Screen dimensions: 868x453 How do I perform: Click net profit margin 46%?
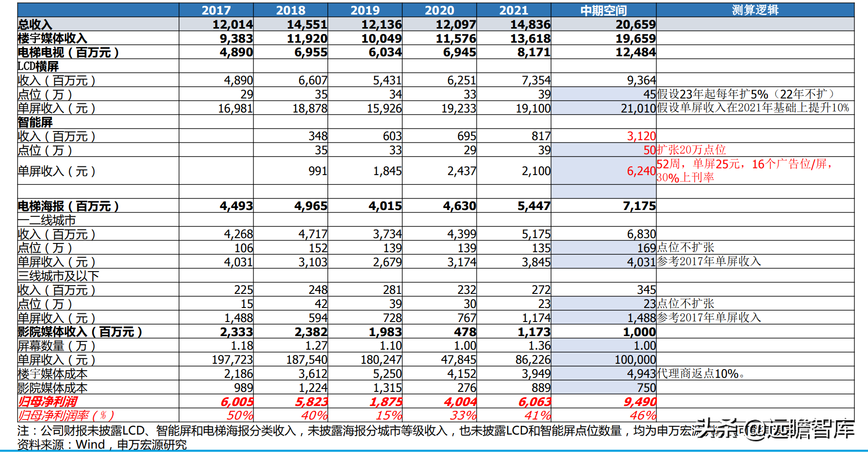[x=643, y=416]
